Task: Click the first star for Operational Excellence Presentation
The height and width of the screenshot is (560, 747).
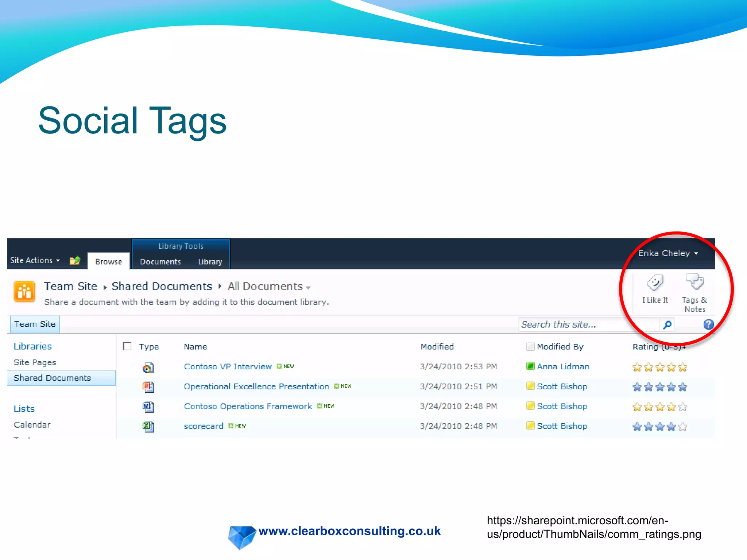Action: [x=637, y=387]
